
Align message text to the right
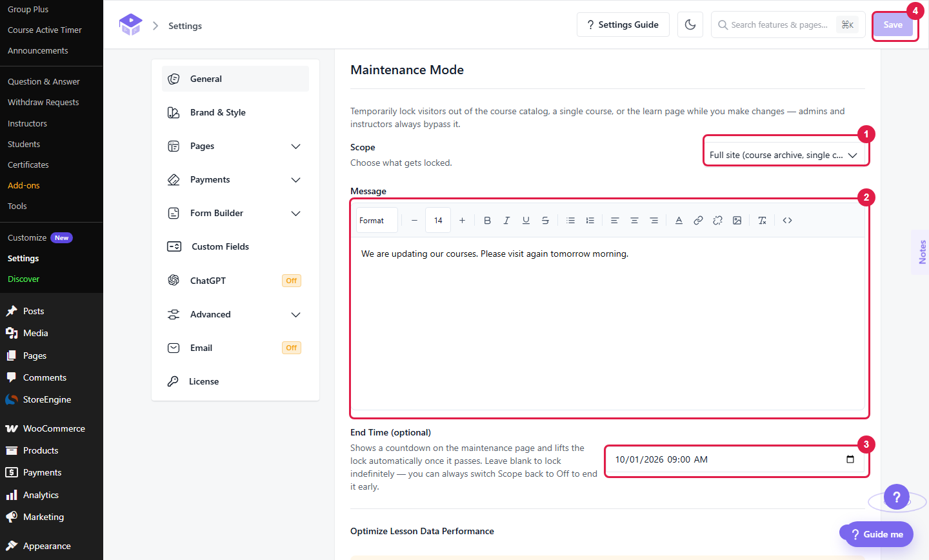tap(654, 221)
